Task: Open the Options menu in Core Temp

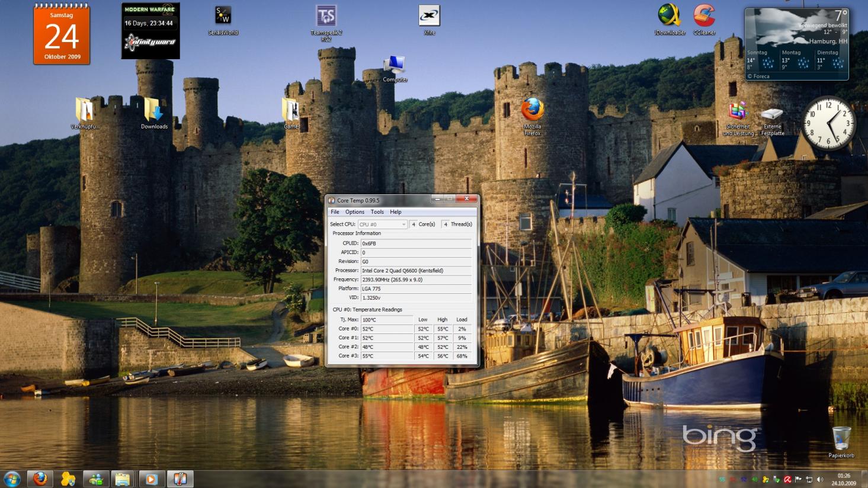Action: tap(354, 212)
